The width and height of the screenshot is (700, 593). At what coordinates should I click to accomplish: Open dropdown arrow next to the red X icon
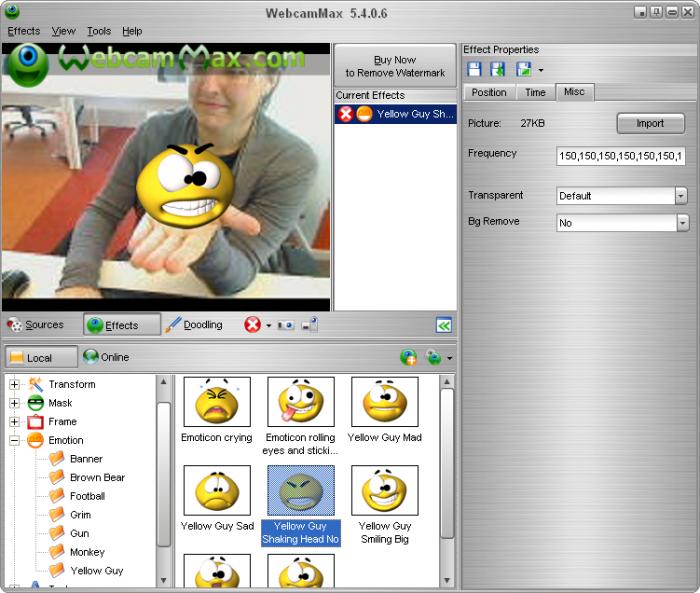click(268, 326)
